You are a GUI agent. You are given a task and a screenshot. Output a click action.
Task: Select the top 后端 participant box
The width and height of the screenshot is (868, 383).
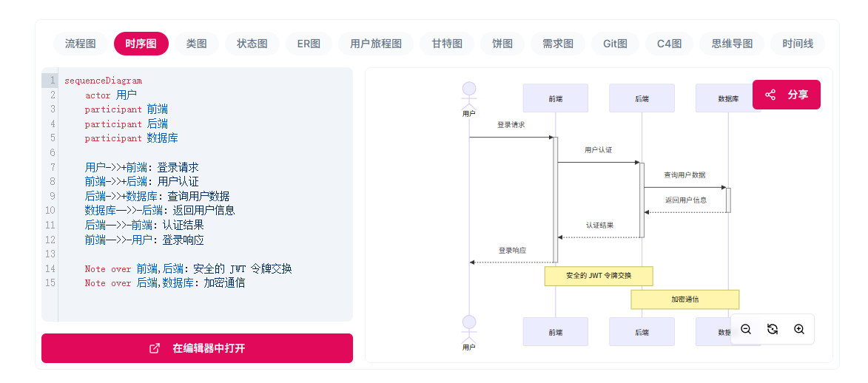tap(642, 98)
